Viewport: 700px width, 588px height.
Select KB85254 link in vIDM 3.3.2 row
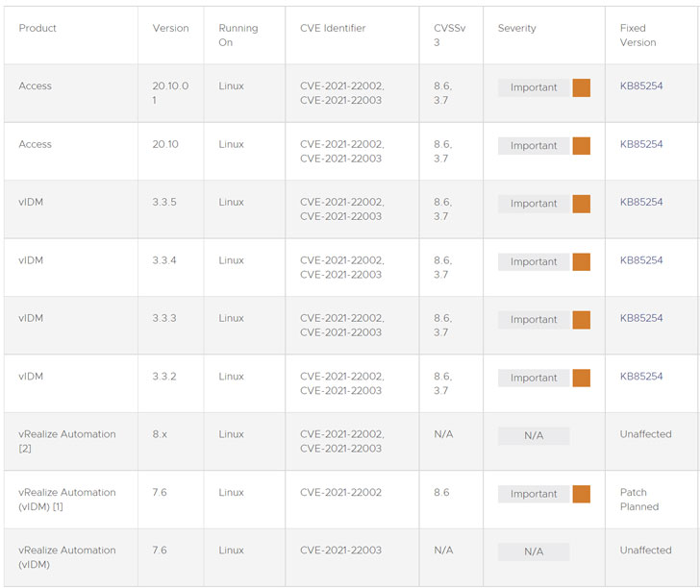click(x=640, y=377)
